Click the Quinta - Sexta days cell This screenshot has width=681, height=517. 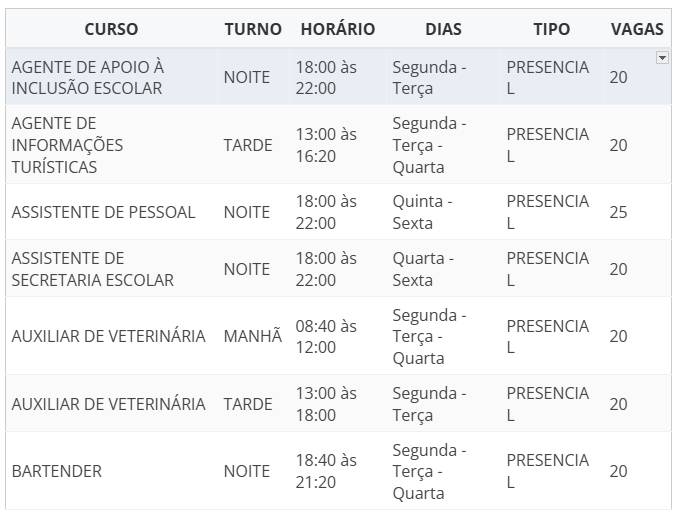423,212
